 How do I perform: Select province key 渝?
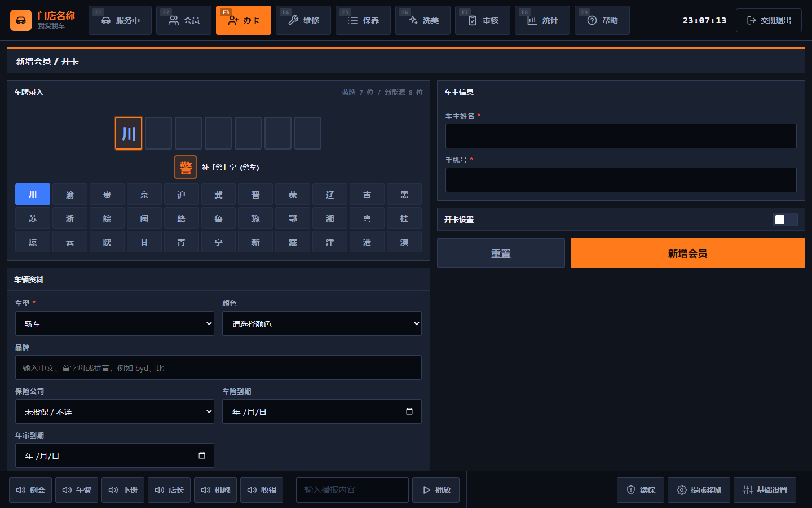point(70,195)
